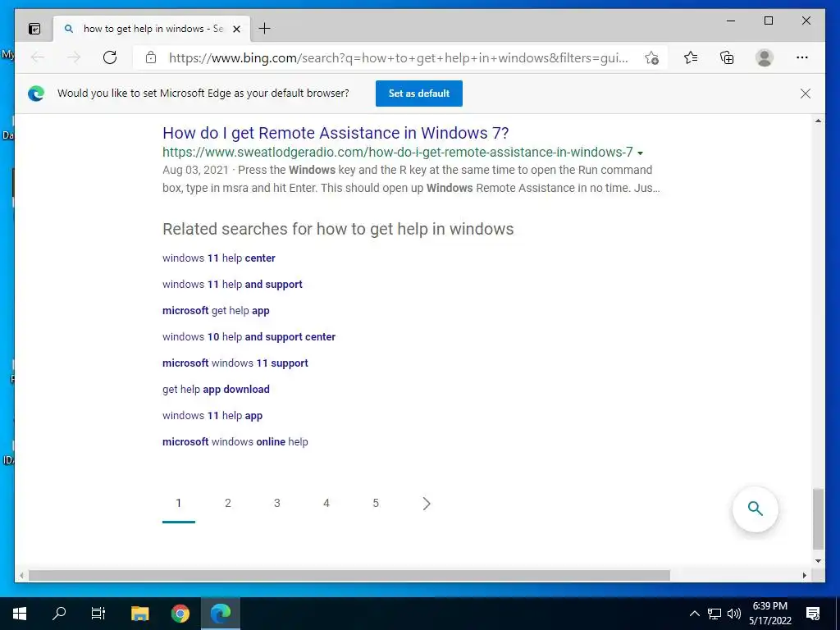Click Microsoft Edge taskbar icon
Screen dimensions: 840x630
pos(220,614)
